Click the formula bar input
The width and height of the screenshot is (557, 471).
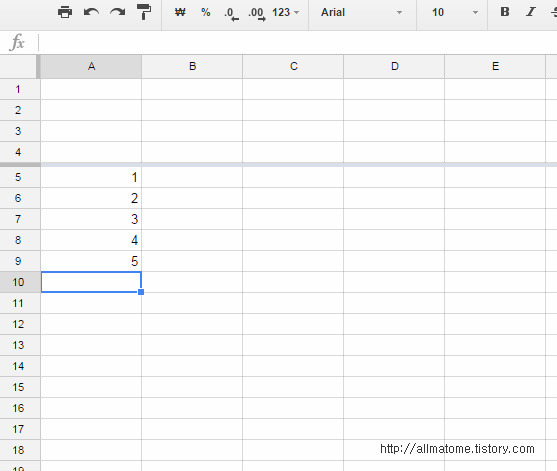pos(297,43)
